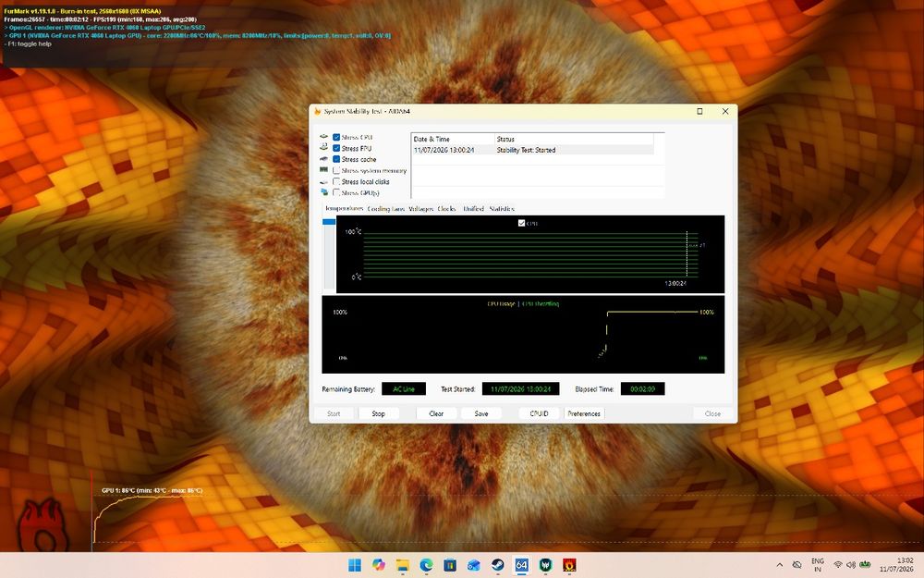Switch to AIDA64 via its taskbar icon

(x=521, y=565)
